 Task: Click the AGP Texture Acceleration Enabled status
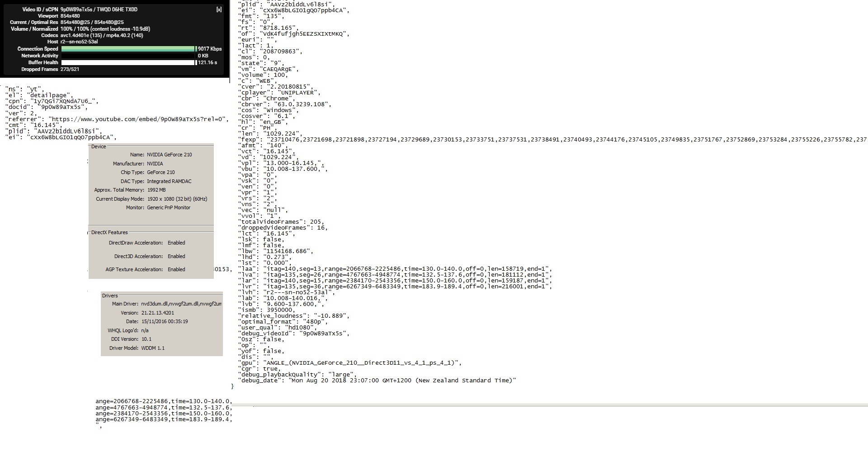(176, 269)
